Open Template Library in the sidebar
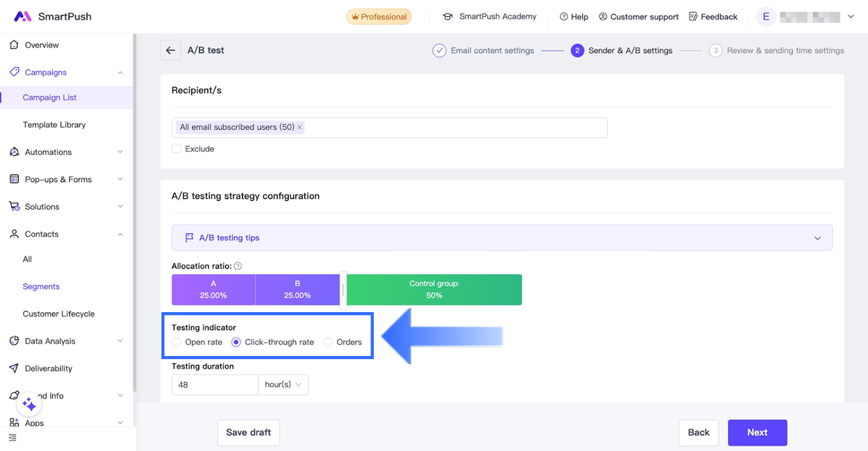Viewport: 868px width, 451px height. 54,125
